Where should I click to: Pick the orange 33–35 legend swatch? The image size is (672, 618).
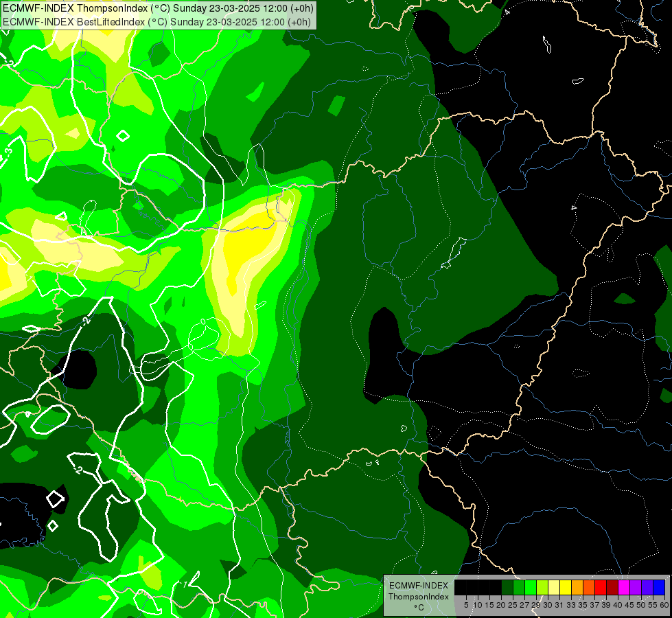[577, 587]
